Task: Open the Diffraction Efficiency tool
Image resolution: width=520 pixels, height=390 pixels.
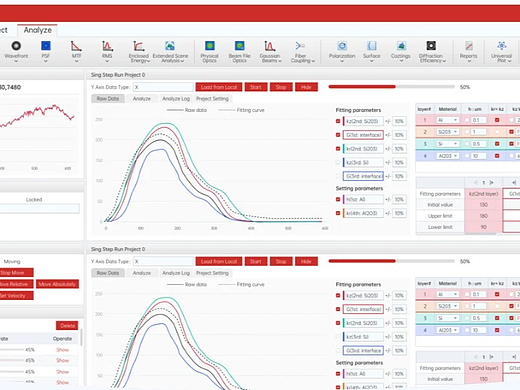Action: 432,51
